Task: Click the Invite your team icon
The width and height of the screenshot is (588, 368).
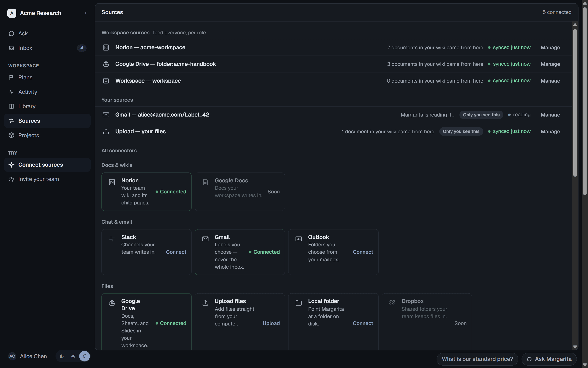Action: click(11, 179)
